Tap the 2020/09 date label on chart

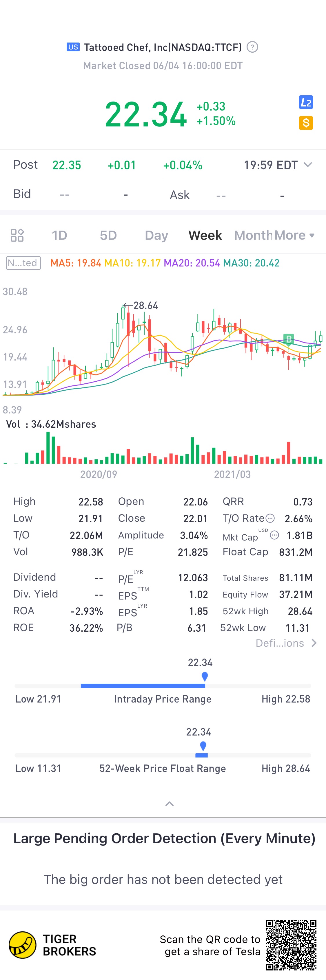[98, 474]
